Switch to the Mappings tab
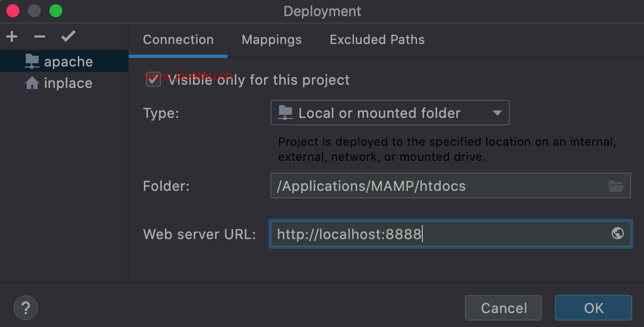The width and height of the screenshot is (644, 327). coord(272,40)
